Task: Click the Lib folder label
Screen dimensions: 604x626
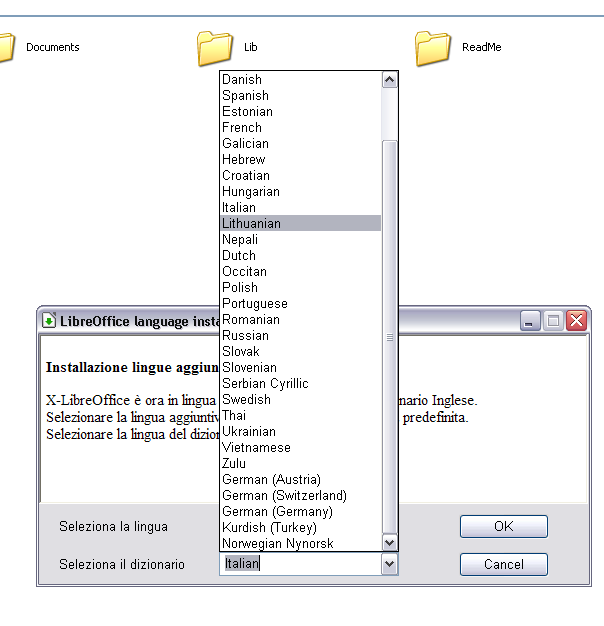Action: 251,47
